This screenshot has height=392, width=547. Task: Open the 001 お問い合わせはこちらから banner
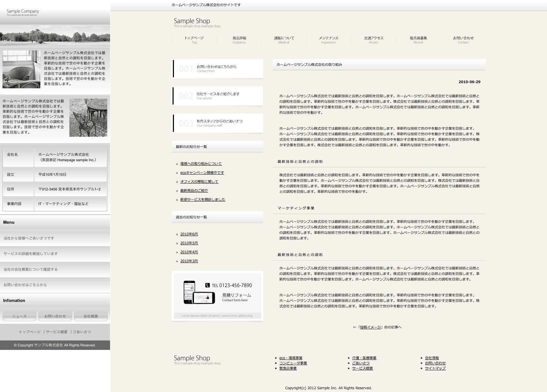tap(218, 69)
